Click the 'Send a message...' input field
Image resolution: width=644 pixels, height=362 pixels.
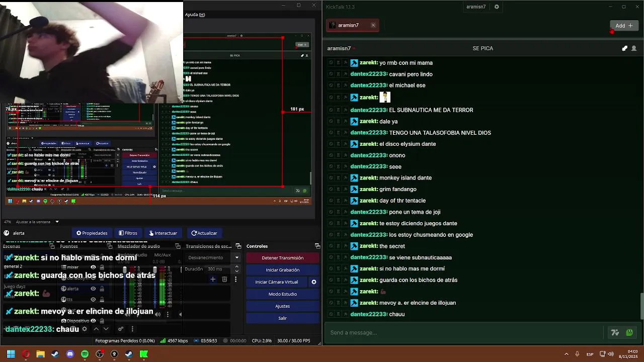tap(464, 332)
